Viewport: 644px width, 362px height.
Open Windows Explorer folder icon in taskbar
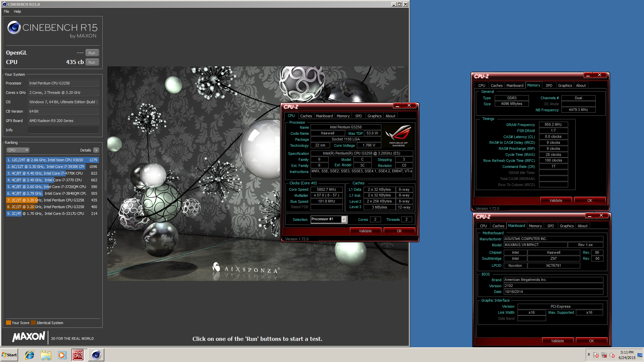pos(46,355)
